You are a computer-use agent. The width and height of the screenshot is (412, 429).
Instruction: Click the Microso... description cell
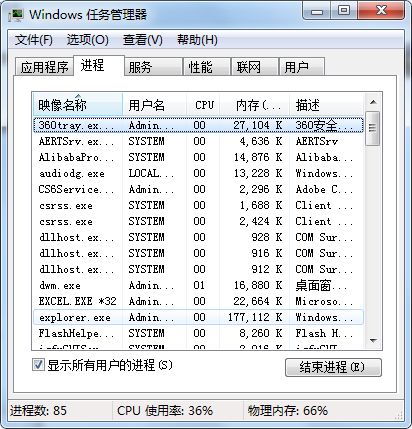tap(324, 301)
